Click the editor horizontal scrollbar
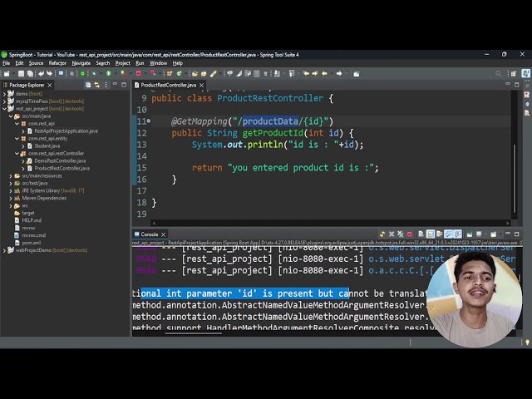 [331, 223]
